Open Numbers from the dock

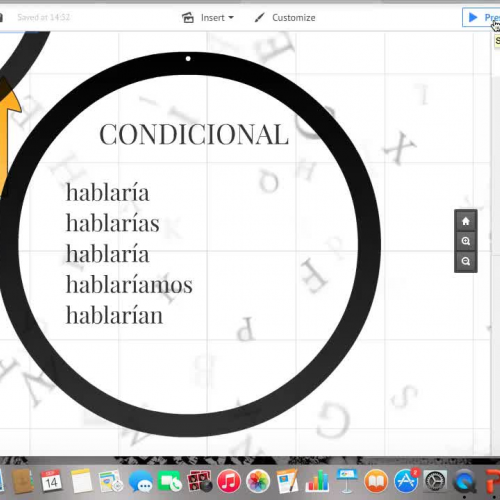click(x=317, y=481)
